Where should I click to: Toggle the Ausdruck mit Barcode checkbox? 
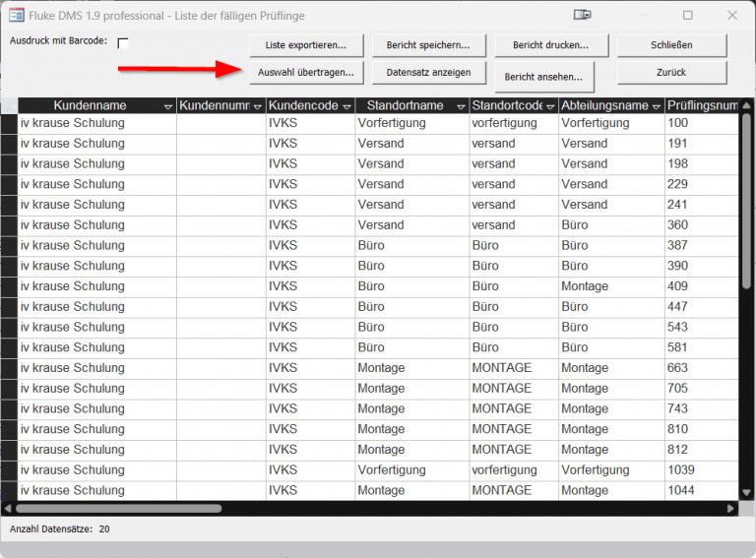tap(123, 43)
